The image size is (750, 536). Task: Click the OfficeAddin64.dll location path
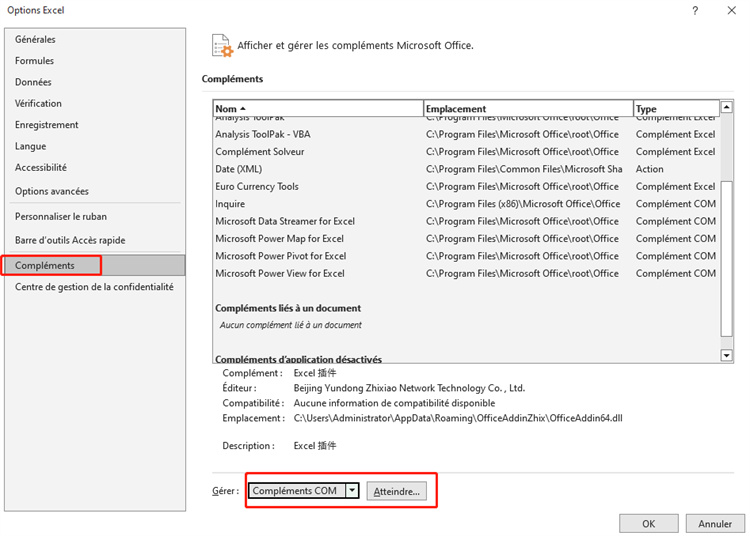pyautogui.click(x=458, y=418)
